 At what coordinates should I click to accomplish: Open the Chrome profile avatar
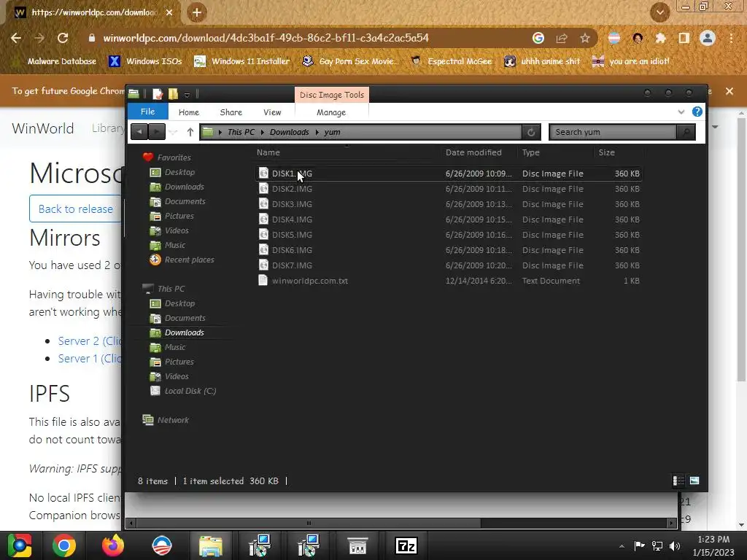pos(708,38)
